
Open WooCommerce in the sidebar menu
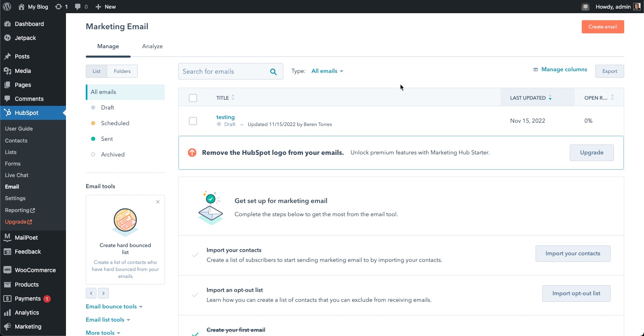(35, 270)
